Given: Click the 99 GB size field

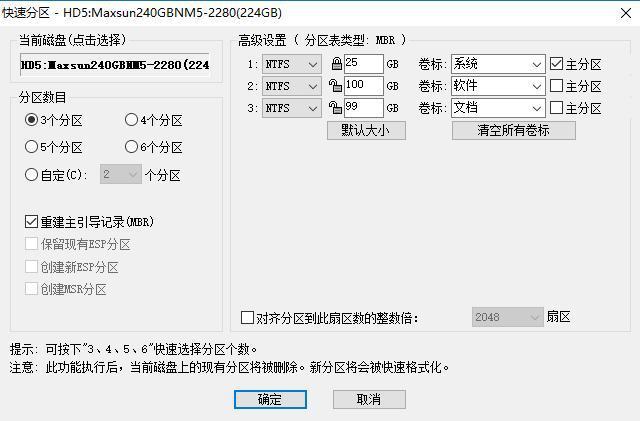Looking at the screenshot, I should coord(364,108).
